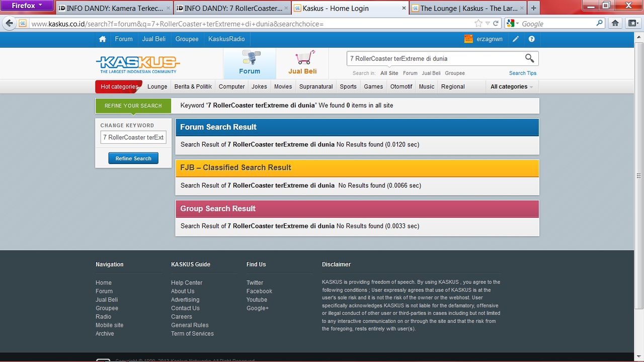Open help via the question mark icon

(531, 39)
